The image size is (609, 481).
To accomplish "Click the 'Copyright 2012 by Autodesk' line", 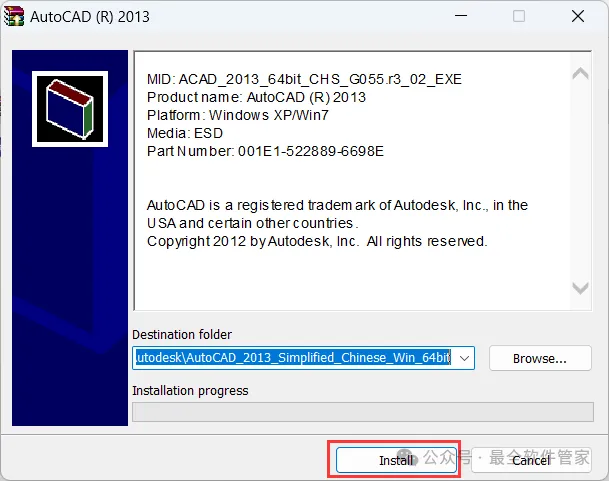I will 317,241.
